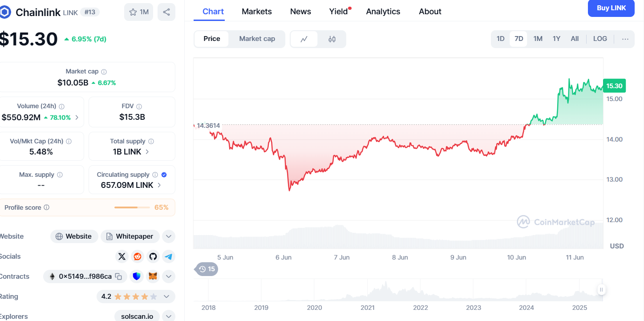The height and width of the screenshot is (321, 644).
Task: Open the GitHub social link
Action: coord(153,256)
